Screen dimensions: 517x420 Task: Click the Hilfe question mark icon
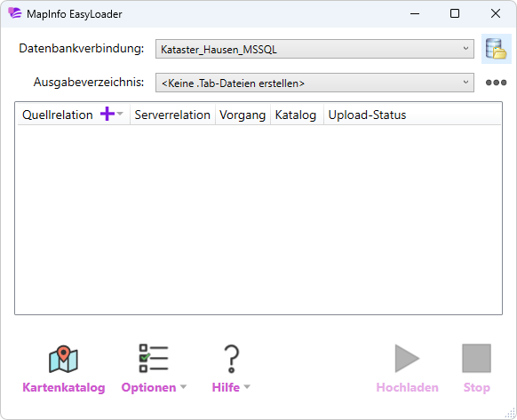pyautogui.click(x=232, y=359)
